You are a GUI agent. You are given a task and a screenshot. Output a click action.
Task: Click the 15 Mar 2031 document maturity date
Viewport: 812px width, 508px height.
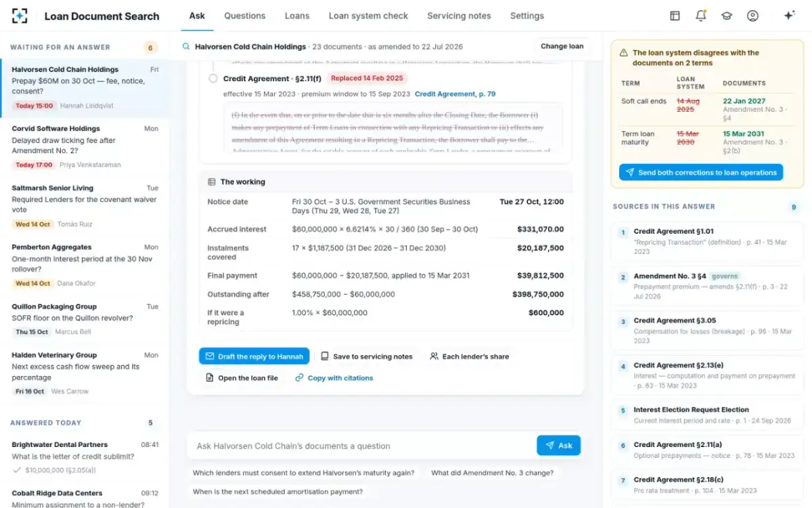click(744, 133)
